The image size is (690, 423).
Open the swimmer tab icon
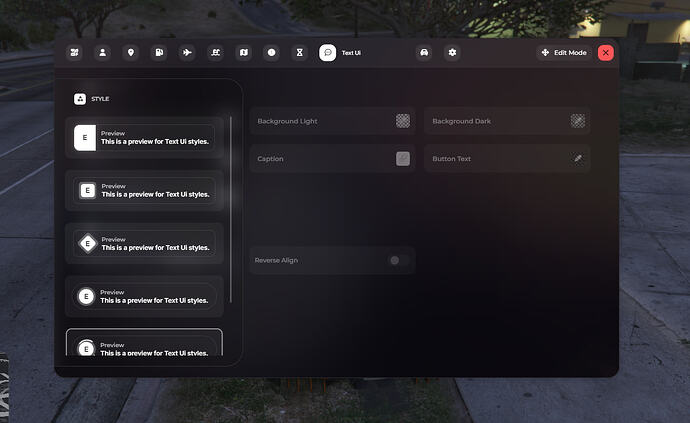click(x=215, y=52)
